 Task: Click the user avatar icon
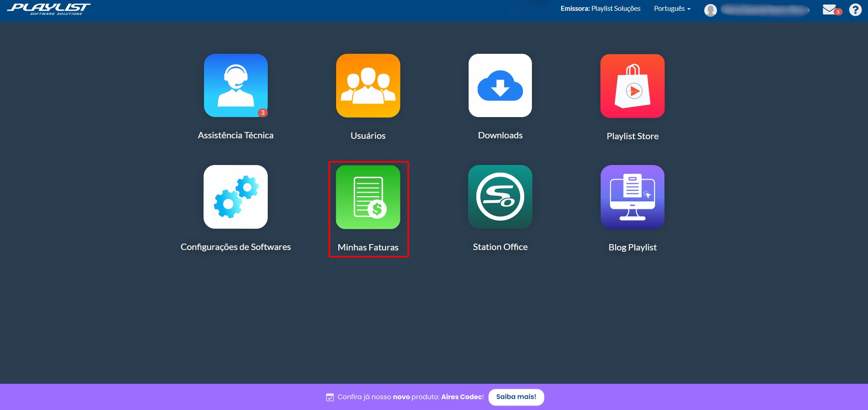711,10
